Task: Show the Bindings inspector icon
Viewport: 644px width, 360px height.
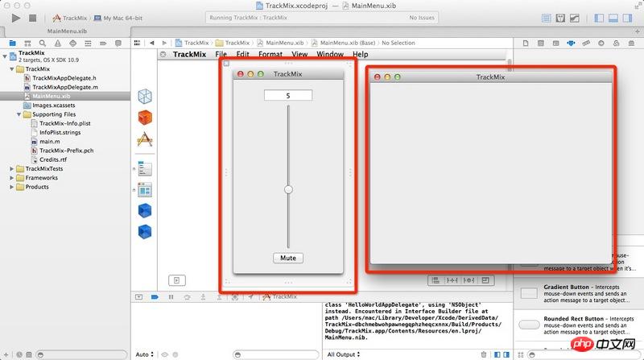Action: click(616, 43)
